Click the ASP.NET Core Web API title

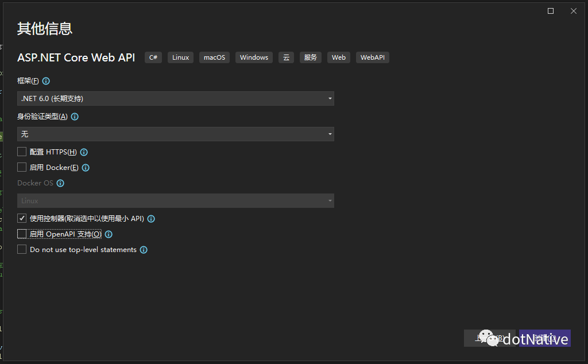pyautogui.click(x=76, y=57)
